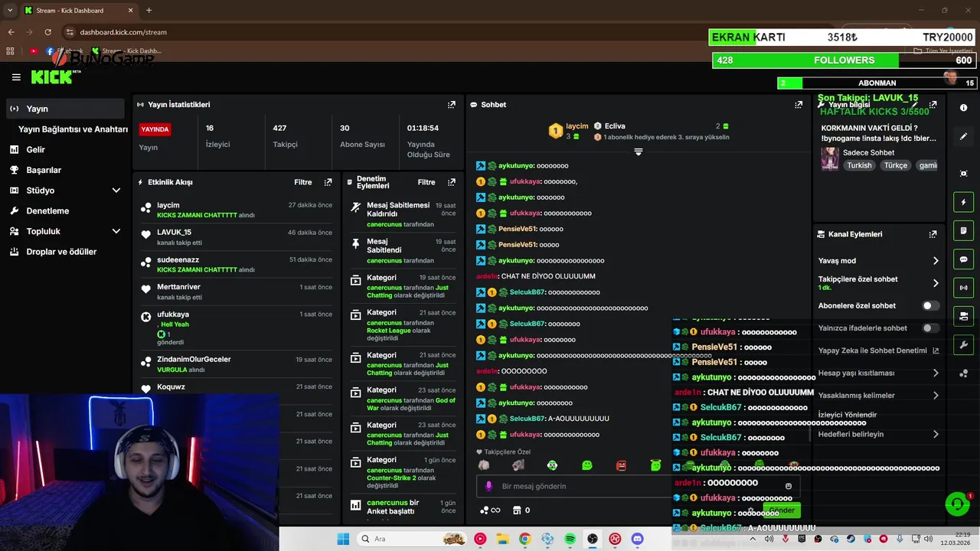Pop out the Yayın İstatistikleri panel

[x=452, y=105]
